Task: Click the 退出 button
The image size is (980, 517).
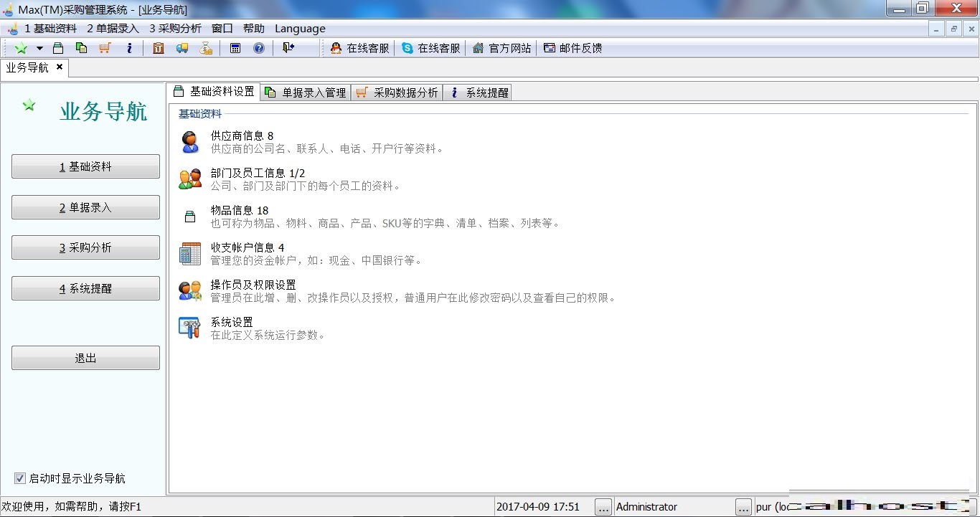Action: click(85, 358)
